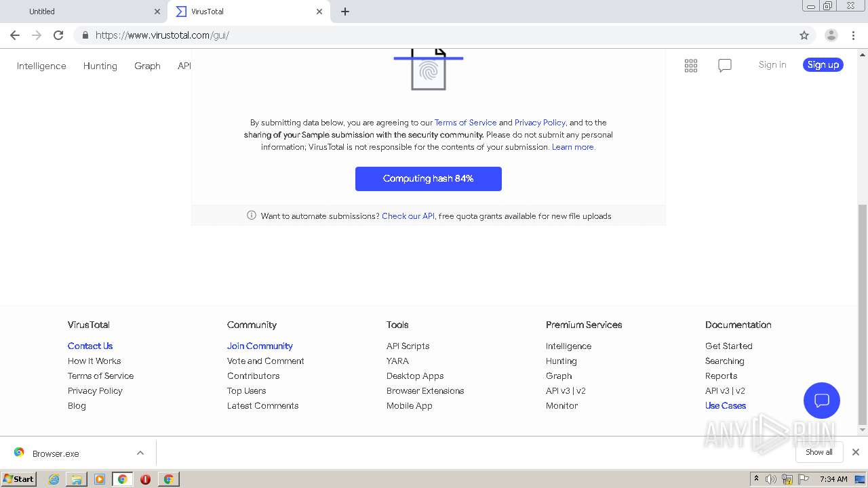The height and width of the screenshot is (488, 868).
Task: Reload the VirusTotal page
Action: (58, 35)
